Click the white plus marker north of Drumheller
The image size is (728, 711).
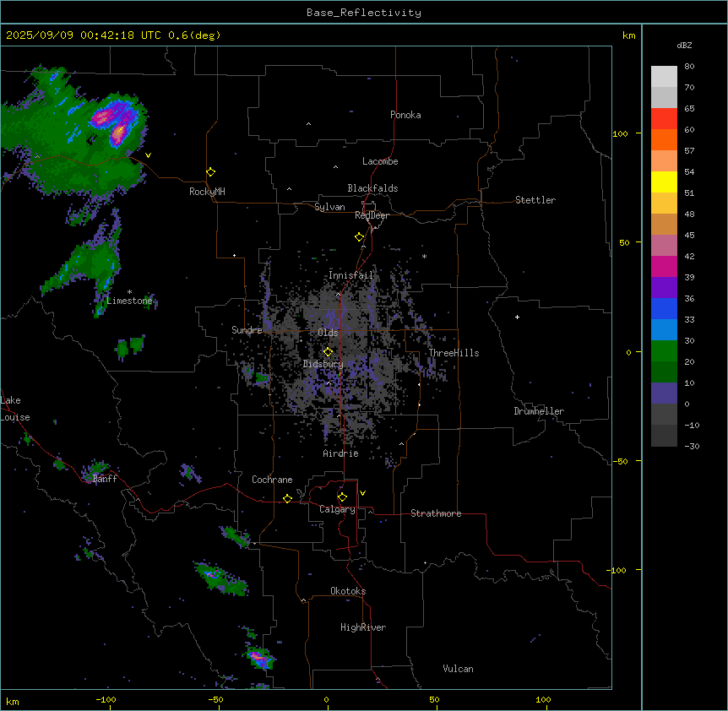517,317
